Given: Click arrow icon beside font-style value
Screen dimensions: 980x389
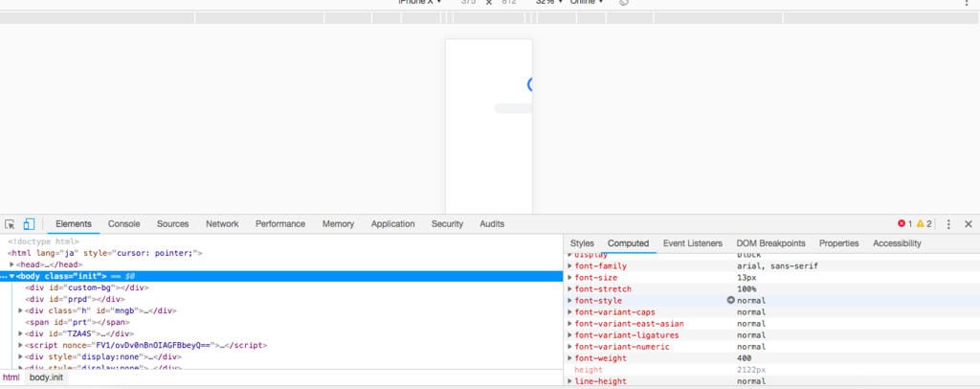Looking at the screenshot, I should click(x=730, y=300).
